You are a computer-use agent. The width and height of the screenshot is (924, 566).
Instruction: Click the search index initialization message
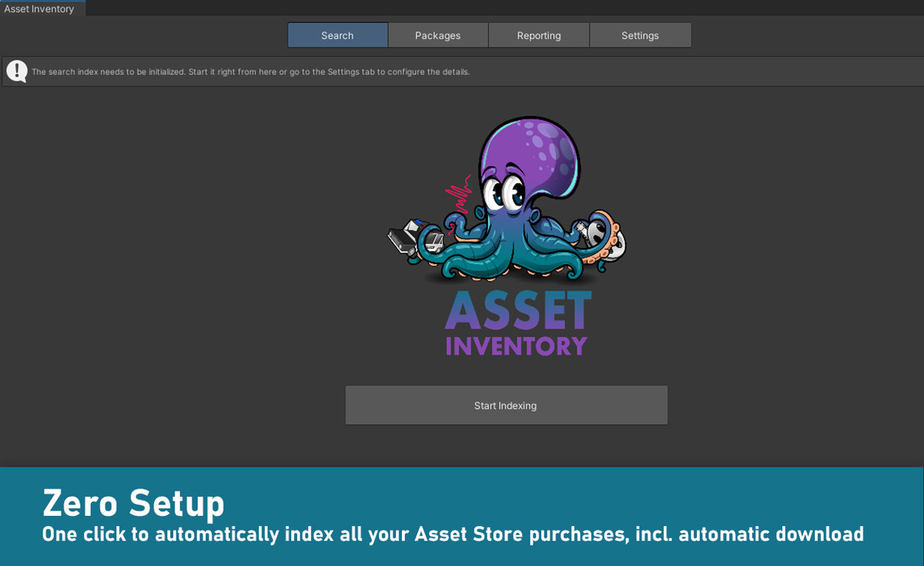250,72
